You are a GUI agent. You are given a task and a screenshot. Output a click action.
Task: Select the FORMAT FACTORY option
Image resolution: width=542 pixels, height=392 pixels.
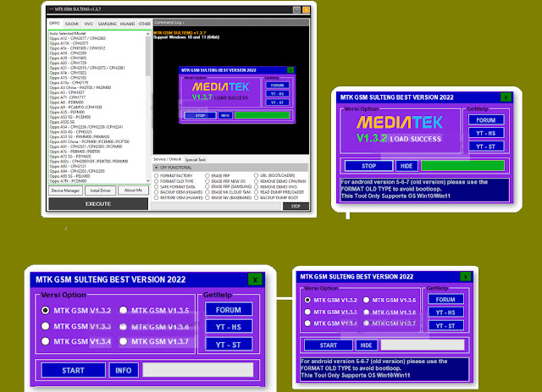(174, 176)
